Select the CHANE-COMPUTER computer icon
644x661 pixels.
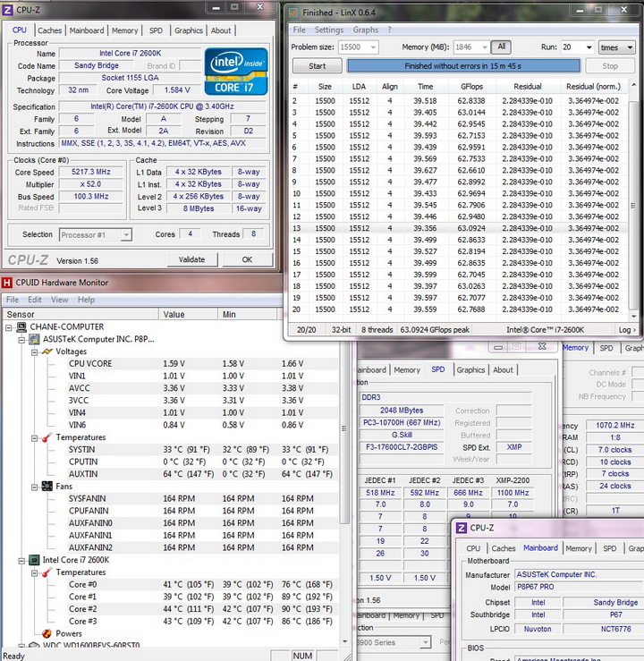coord(21,327)
